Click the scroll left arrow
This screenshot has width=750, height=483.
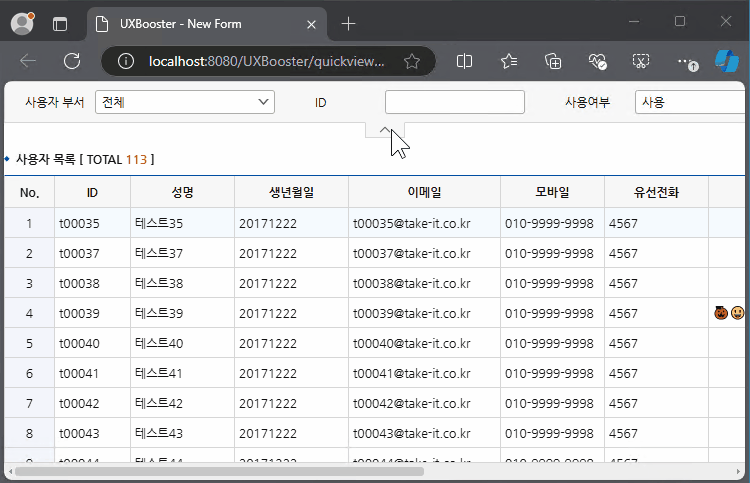(x=11, y=472)
